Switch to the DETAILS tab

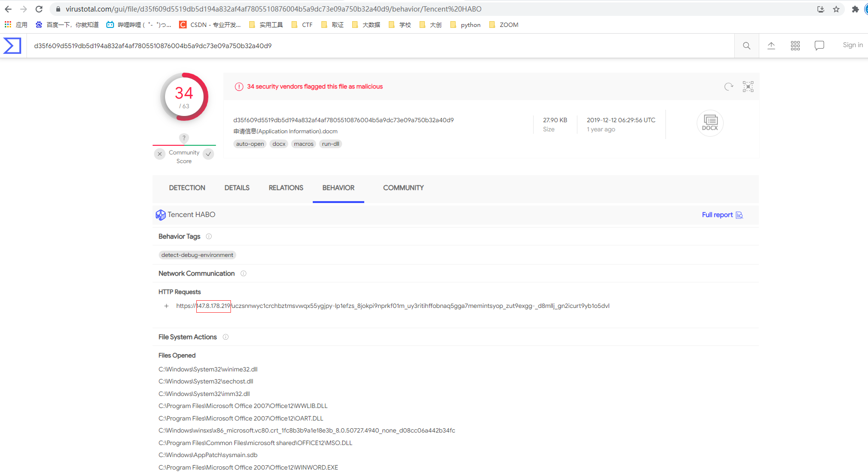pyautogui.click(x=237, y=188)
